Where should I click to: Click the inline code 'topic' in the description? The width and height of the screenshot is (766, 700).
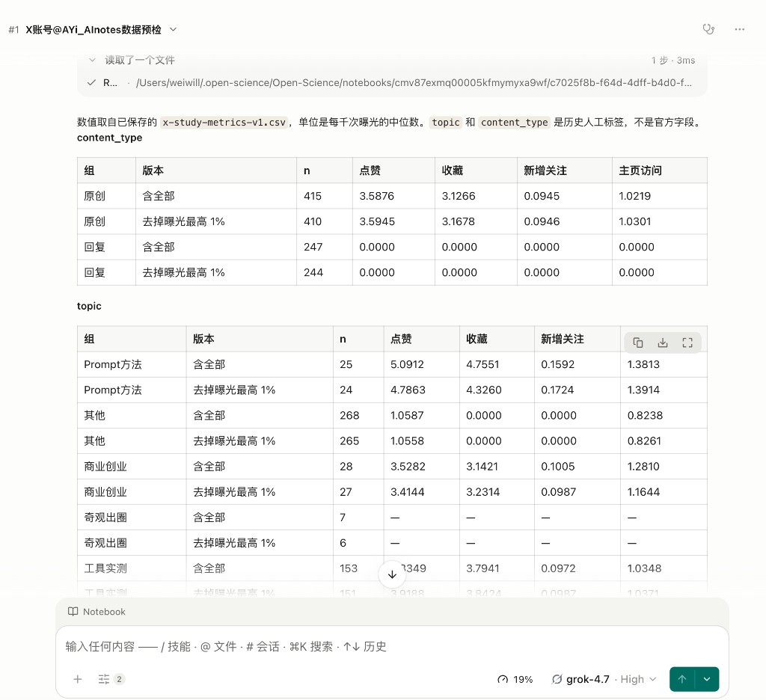click(x=446, y=122)
